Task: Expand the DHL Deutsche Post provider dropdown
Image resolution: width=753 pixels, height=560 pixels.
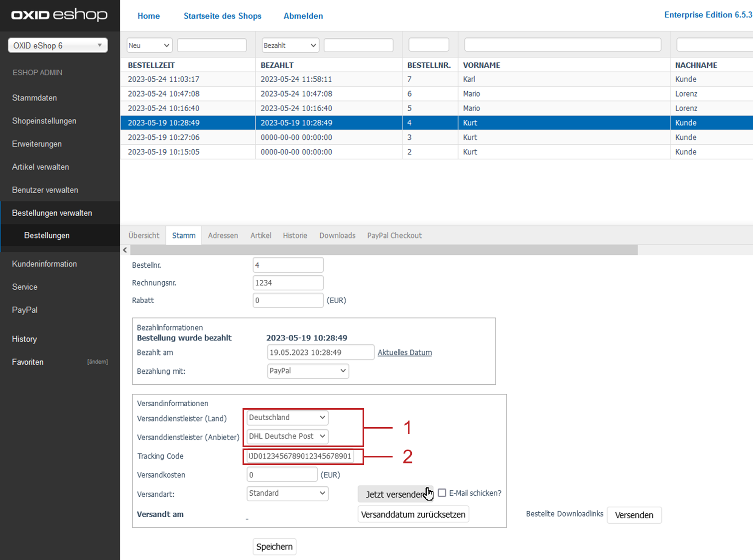Action: pos(287,437)
